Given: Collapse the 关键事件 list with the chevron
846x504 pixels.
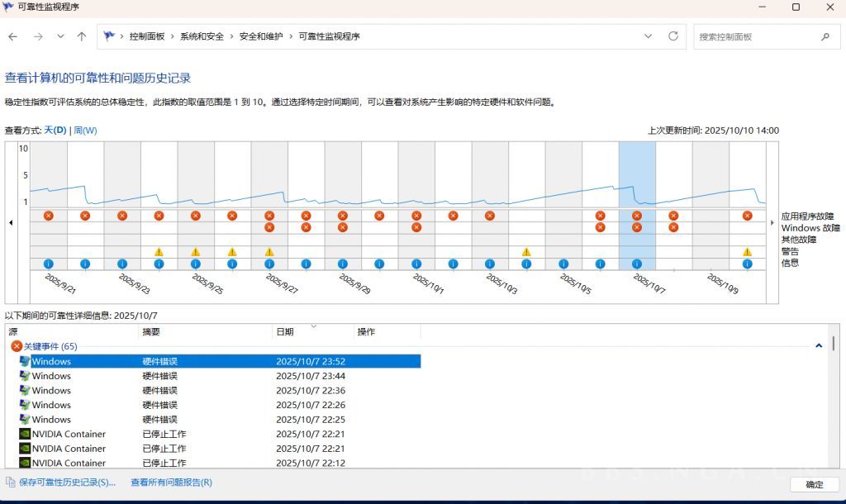Looking at the screenshot, I should click(x=818, y=345).
